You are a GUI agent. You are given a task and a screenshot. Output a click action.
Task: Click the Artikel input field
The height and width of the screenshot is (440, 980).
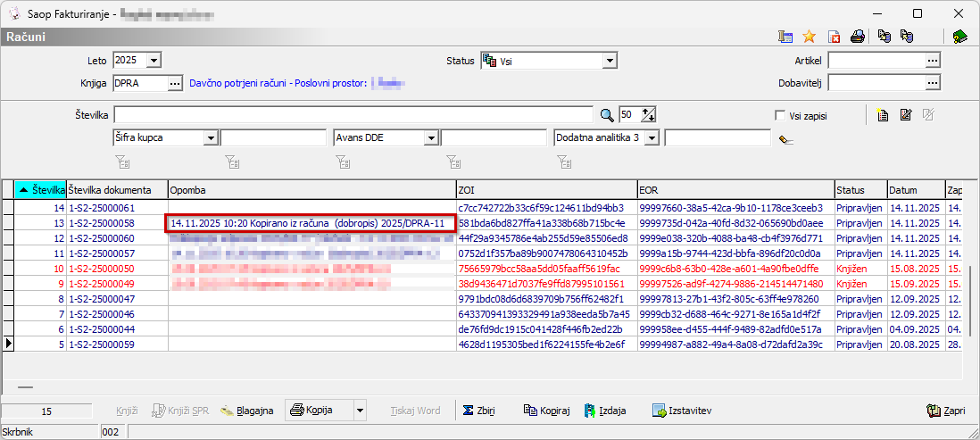coord(876,61)
